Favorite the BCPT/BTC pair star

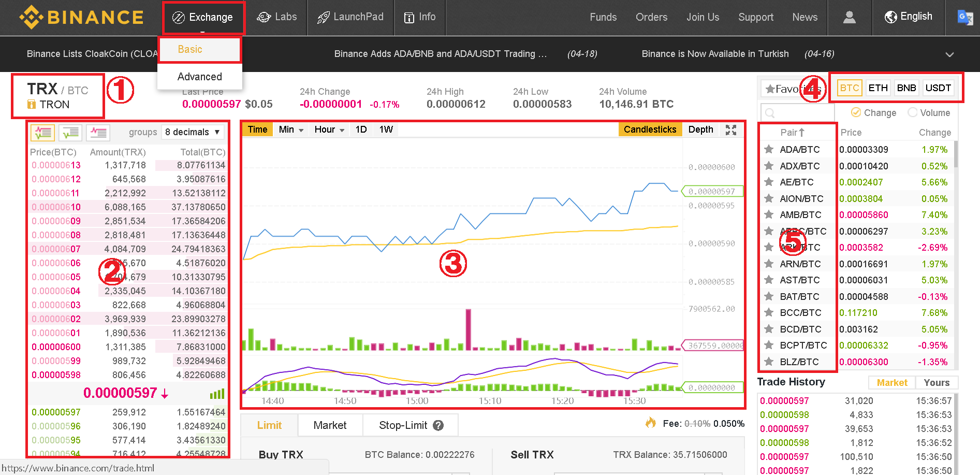click(x=769, y=345)
